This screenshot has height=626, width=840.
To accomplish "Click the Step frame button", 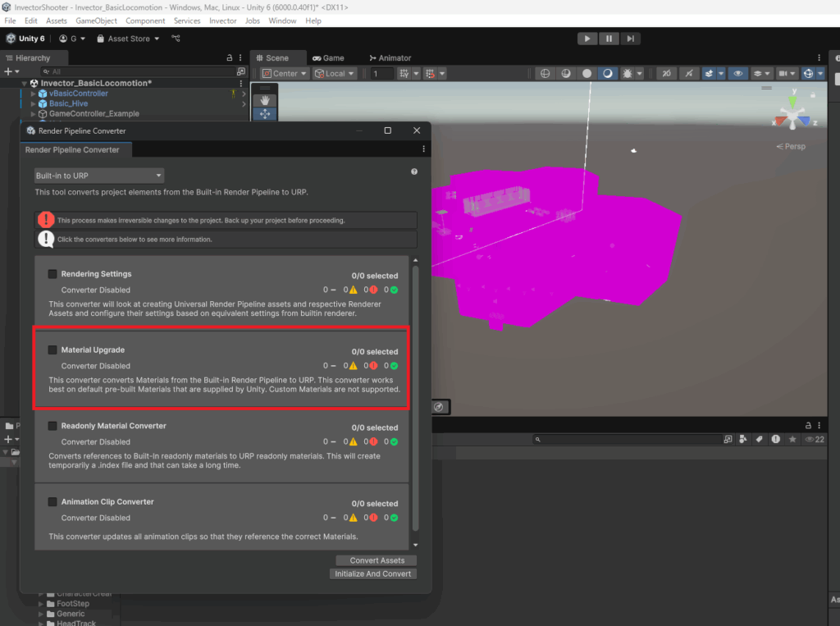I will 631,39.
